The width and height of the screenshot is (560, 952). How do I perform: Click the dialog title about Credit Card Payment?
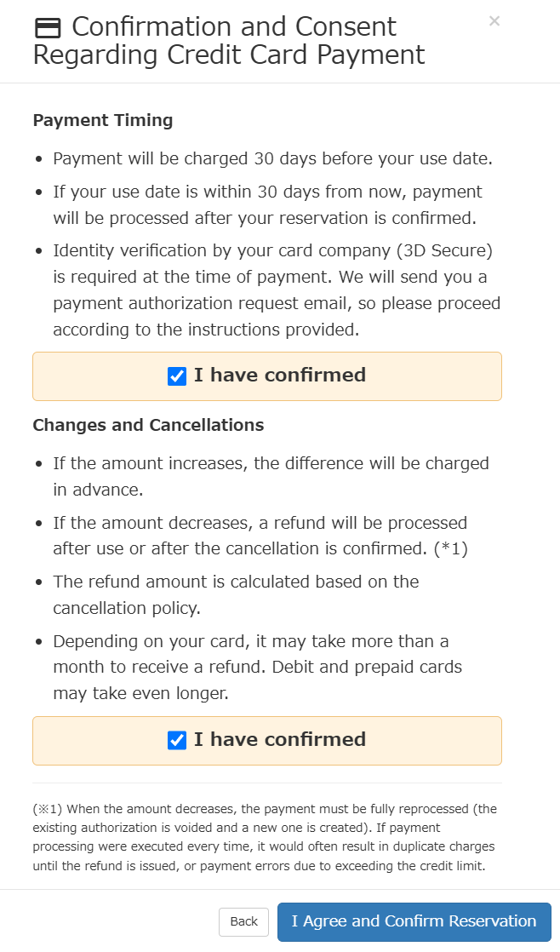coord(229,41)
